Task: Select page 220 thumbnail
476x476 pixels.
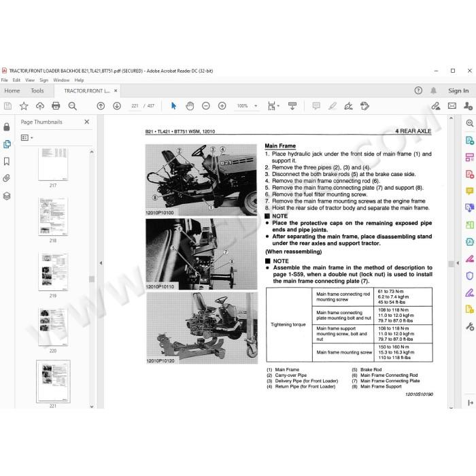Action: click(53, 326)
